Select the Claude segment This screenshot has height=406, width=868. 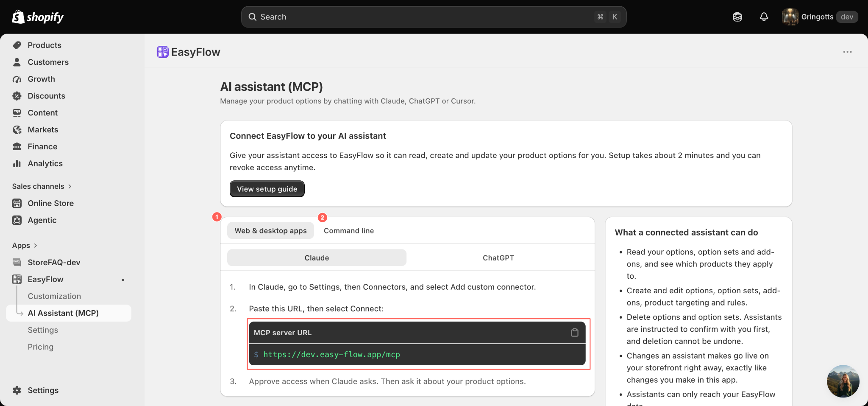tap(317, 258)
